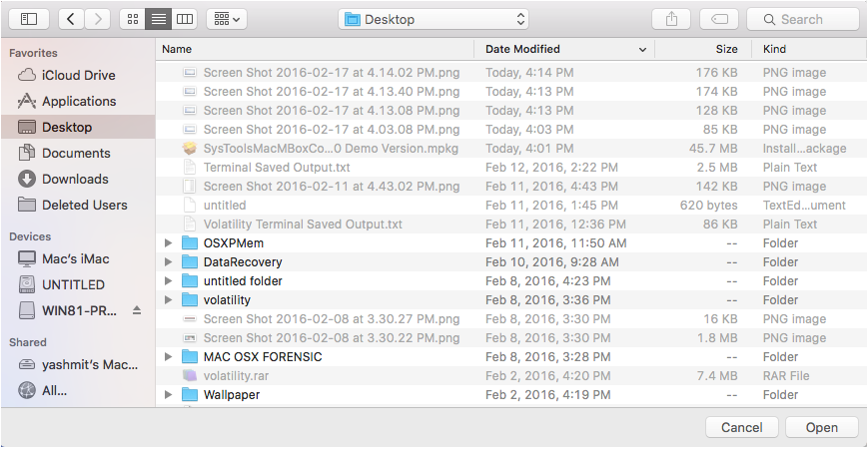Open Applications in the sidebar

[x=79, y=101]
